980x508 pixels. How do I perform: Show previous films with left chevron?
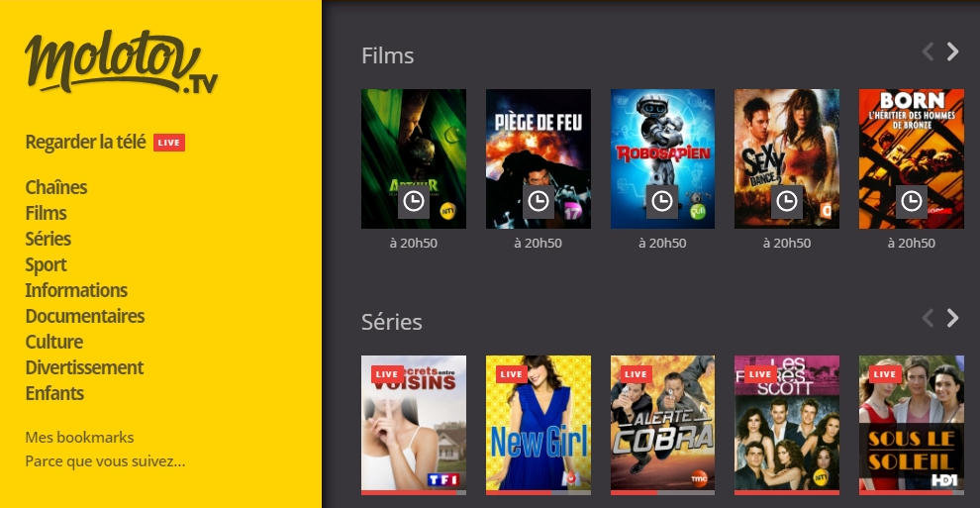(x=929, y=51)
